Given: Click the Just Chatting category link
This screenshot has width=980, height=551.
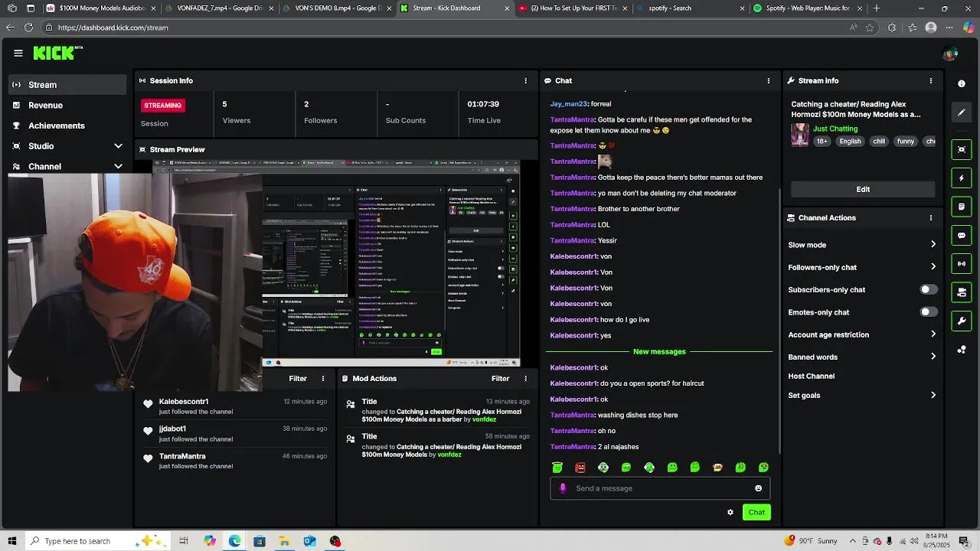Looking at the screenshot, I should [835, 129].
